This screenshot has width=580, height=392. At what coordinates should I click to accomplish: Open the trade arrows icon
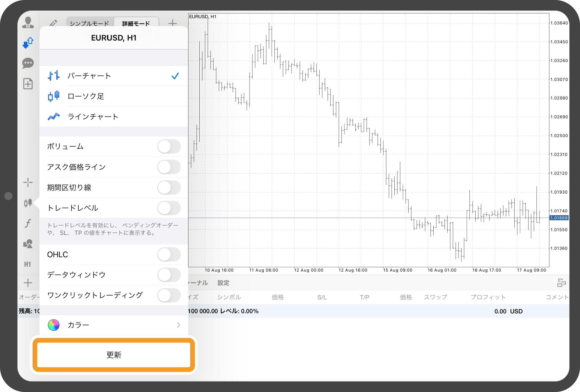[28, 43]
